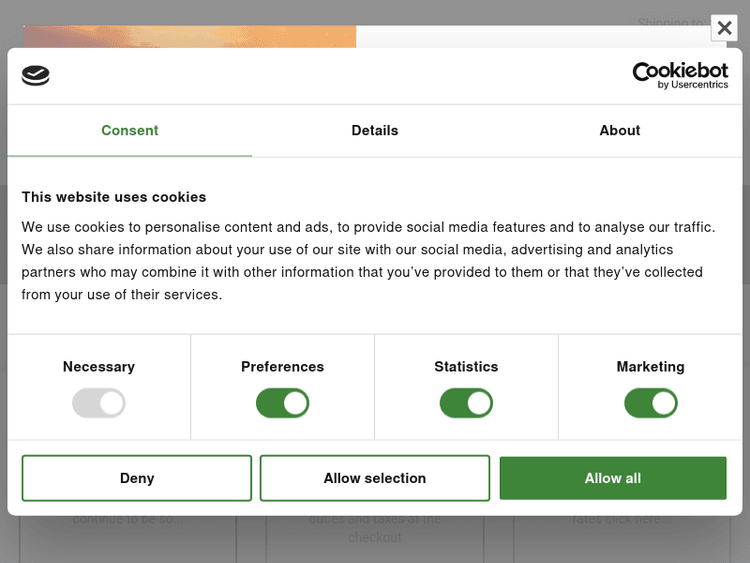
Task: Click the Allow selection button
Action: [x=375, y=478]
